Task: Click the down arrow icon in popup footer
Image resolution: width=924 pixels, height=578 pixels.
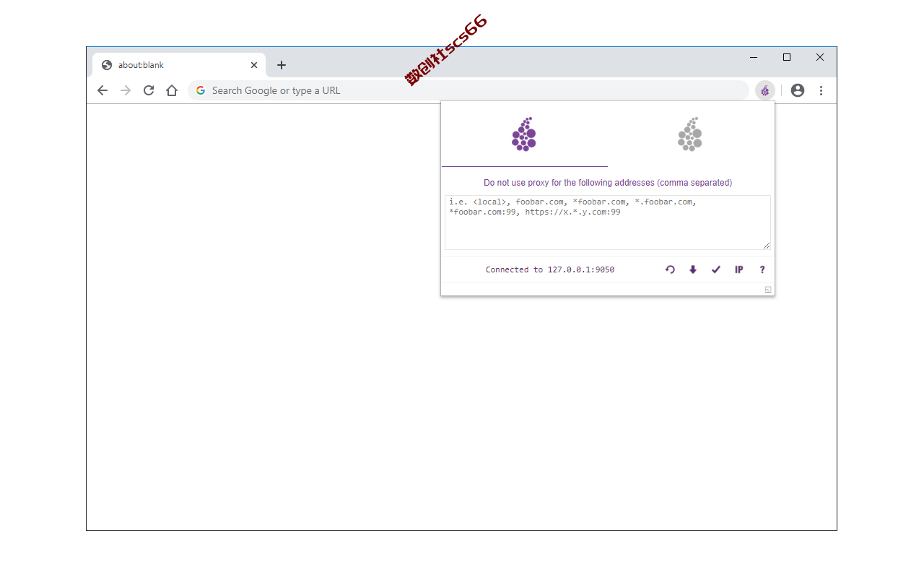Action: click(x=693, y=269)
